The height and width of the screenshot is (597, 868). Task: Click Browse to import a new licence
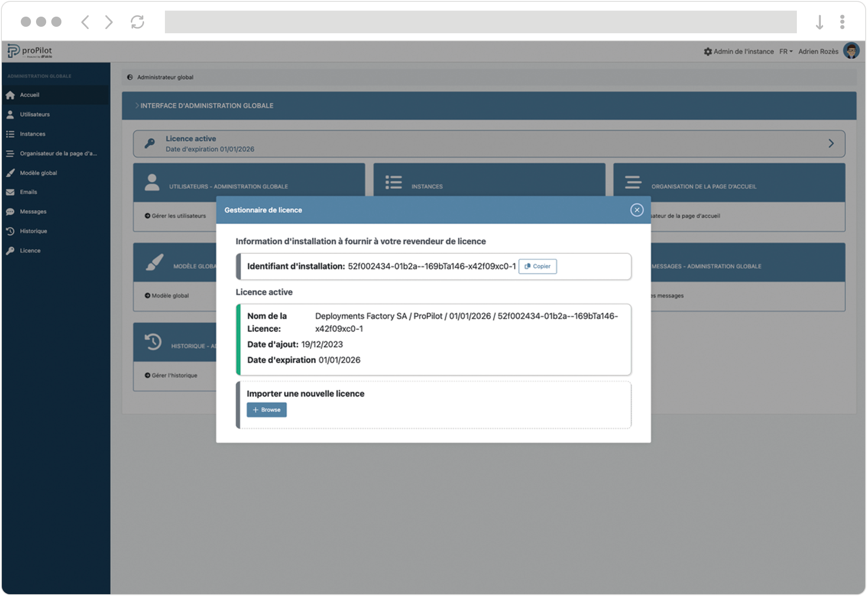click(x=266, y=410)
